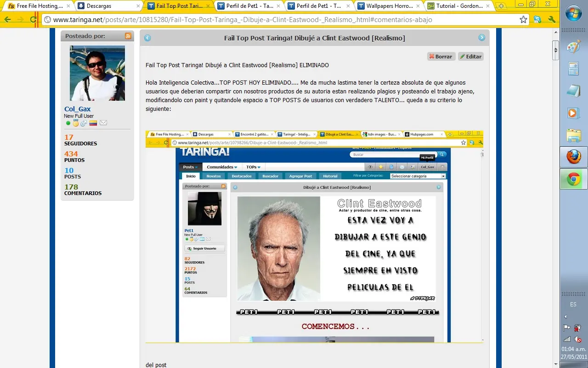Switch to Firefox in the taskbar

pos(574,157)
